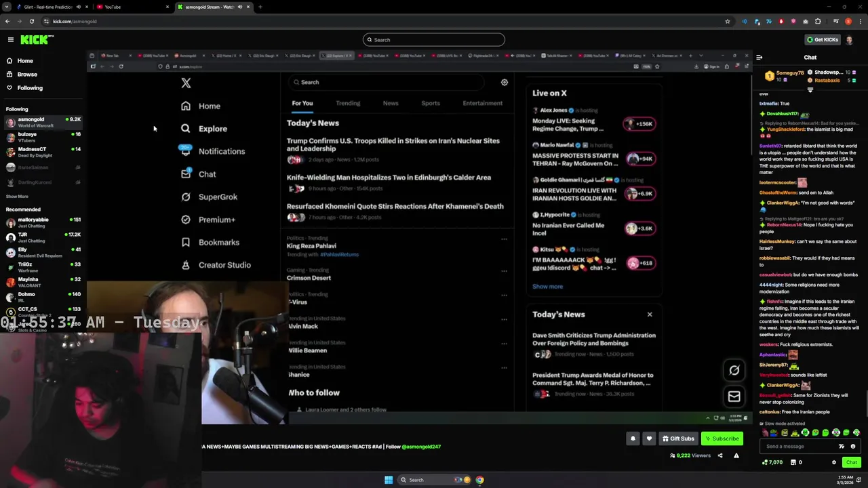Viewport: 868px width, 488px height.
Task: Open Mayinha VALORANT channel
Action: pyautogui.click(x=43, y=282)
